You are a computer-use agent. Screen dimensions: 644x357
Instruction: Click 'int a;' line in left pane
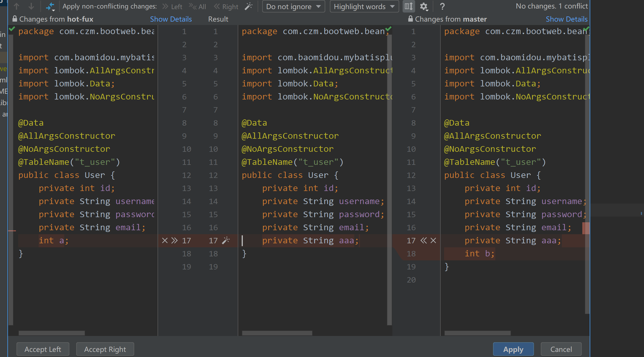pos(54,240)
